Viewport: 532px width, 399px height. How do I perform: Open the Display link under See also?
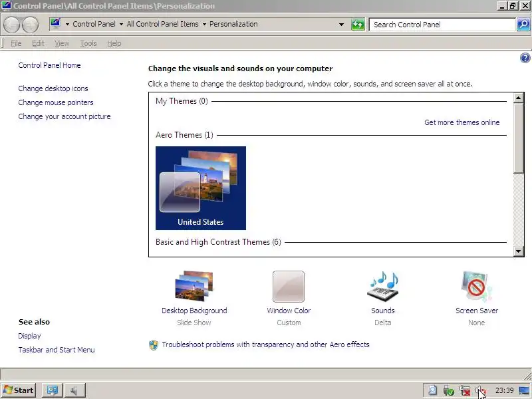(x=29, y=336)
